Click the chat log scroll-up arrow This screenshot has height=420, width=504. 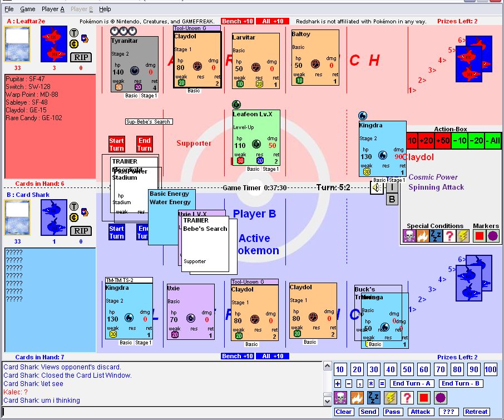(x=327, y=365)
